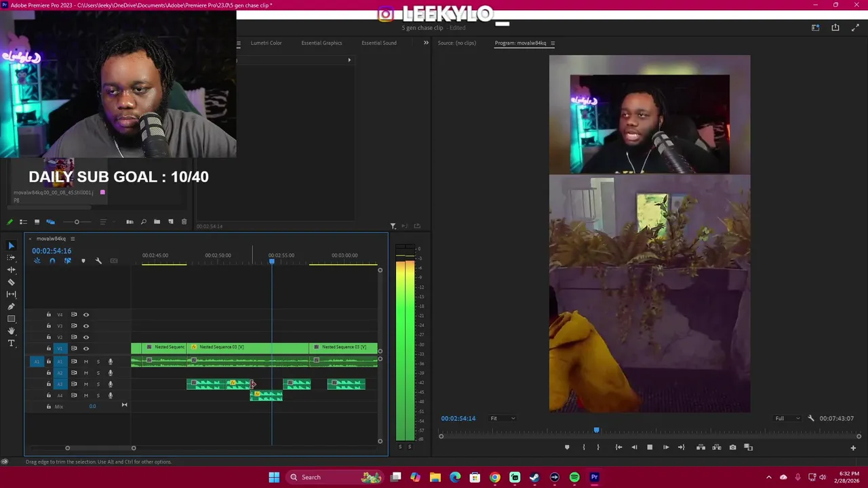Viewport: 868px width, 488px height.
Task: Toggle V2 track output eye
Action: pyautogui.click(x=86, y=337)
